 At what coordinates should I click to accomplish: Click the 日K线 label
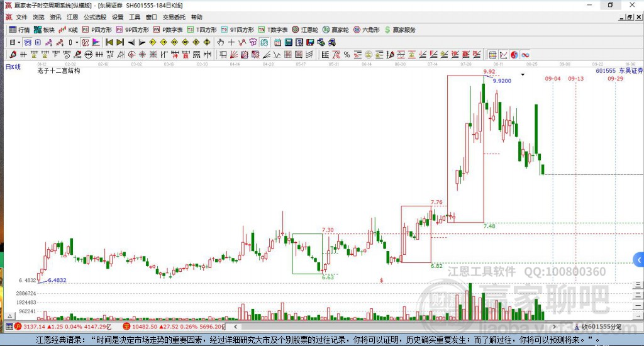(13, 67)
